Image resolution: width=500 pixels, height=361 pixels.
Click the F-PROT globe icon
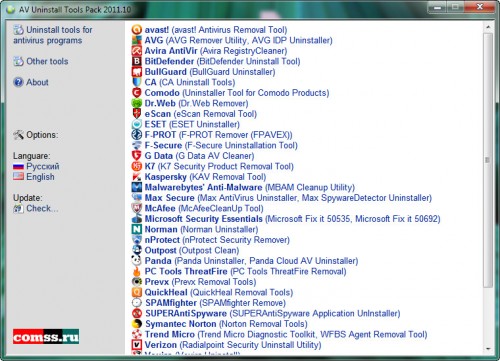tap(137, 135)
